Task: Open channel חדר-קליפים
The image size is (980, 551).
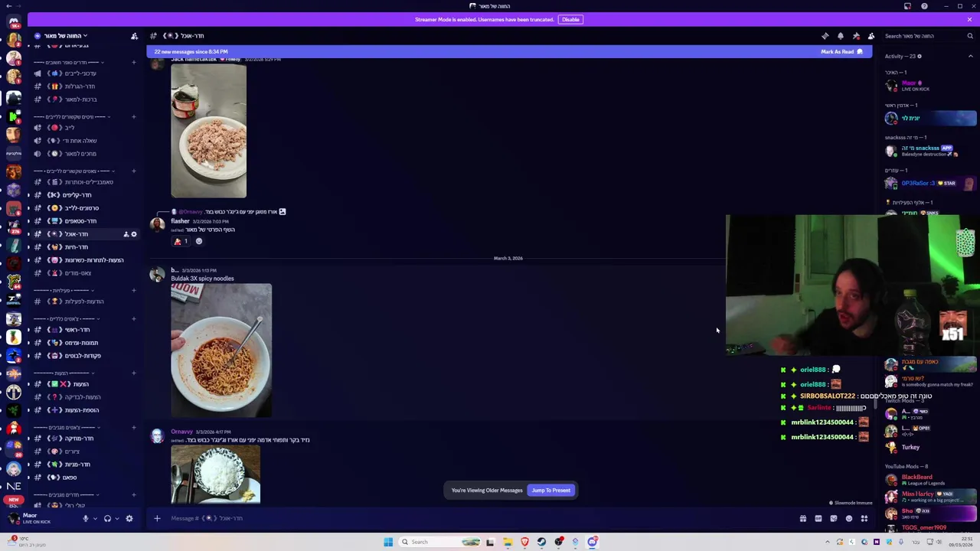Action: point(77,195)
